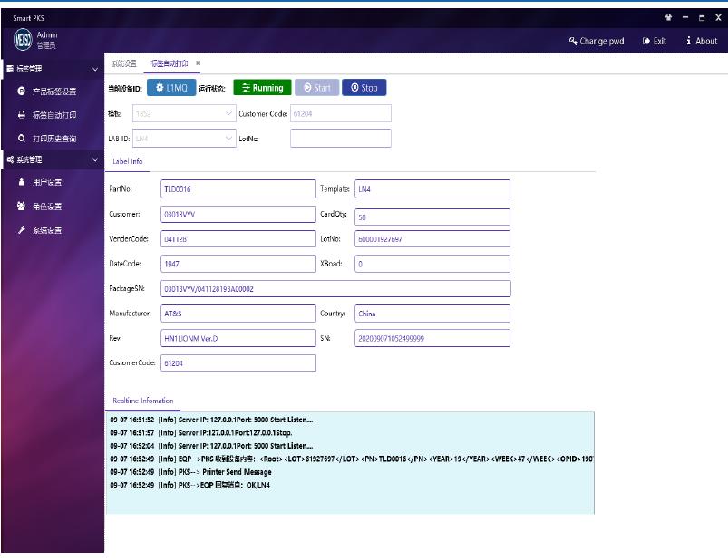Open 角色设置 roles item
728x560 pixels.
(x=47, y=207)
